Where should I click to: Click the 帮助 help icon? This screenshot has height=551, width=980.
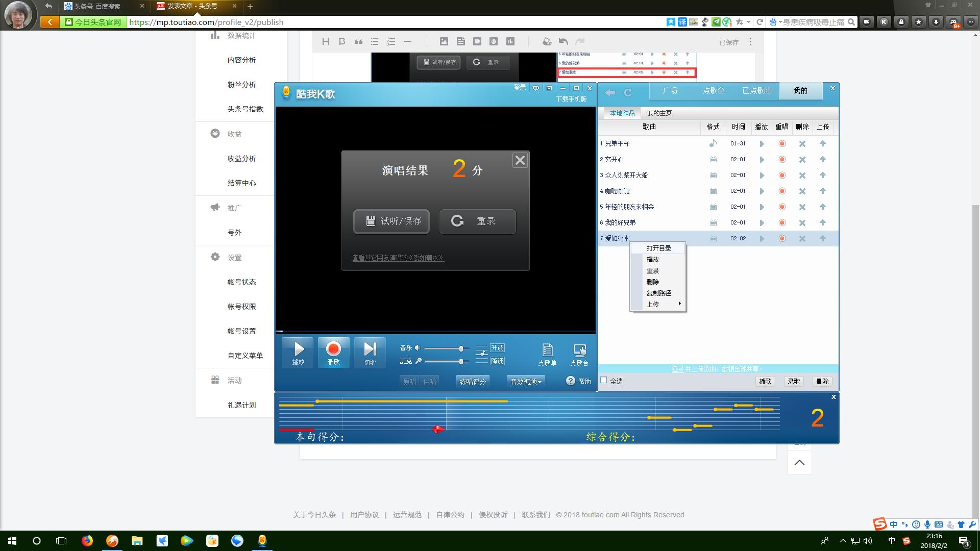click(x=571, y=381)
